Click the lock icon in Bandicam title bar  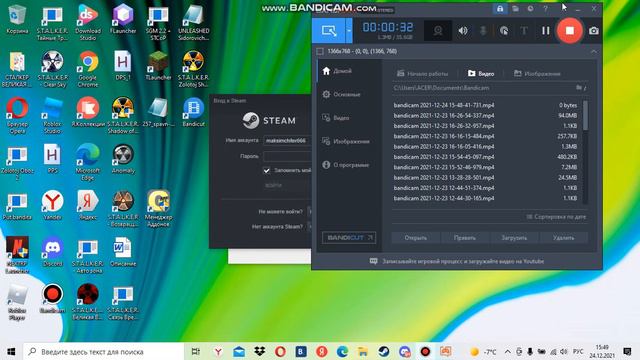pos(500,9)
